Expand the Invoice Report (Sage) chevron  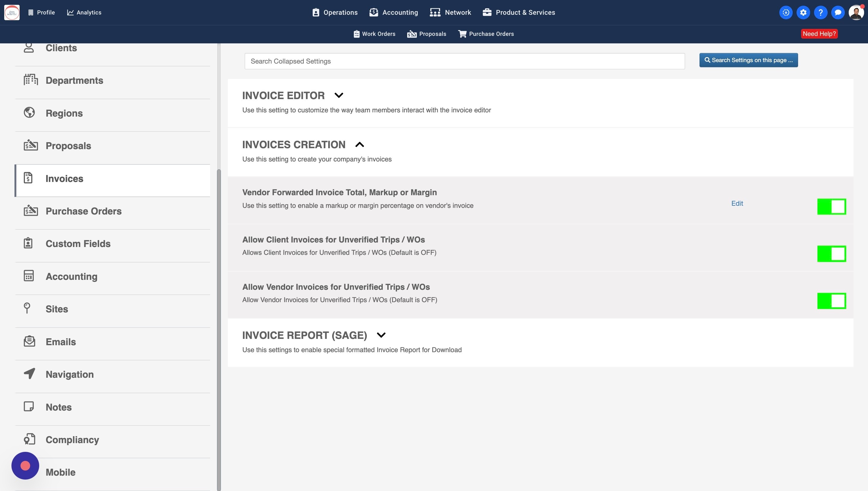tap(381, 335)
